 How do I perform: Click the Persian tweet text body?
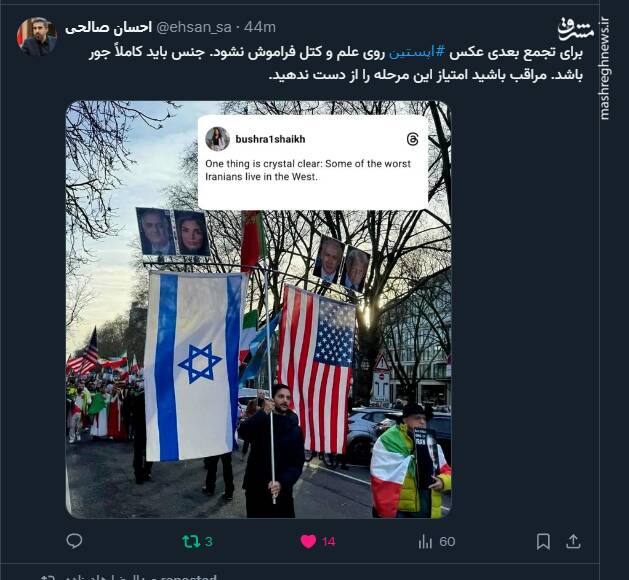point(335,63)
